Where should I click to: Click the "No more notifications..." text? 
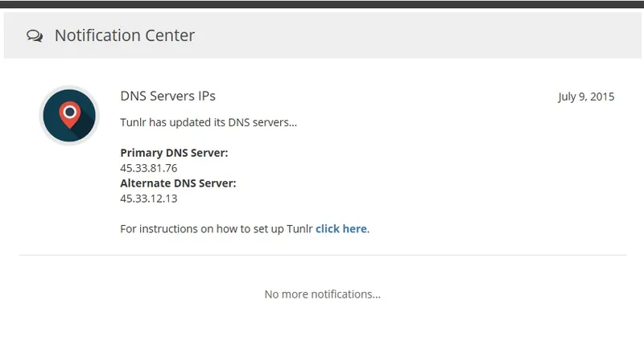(322, 294)
